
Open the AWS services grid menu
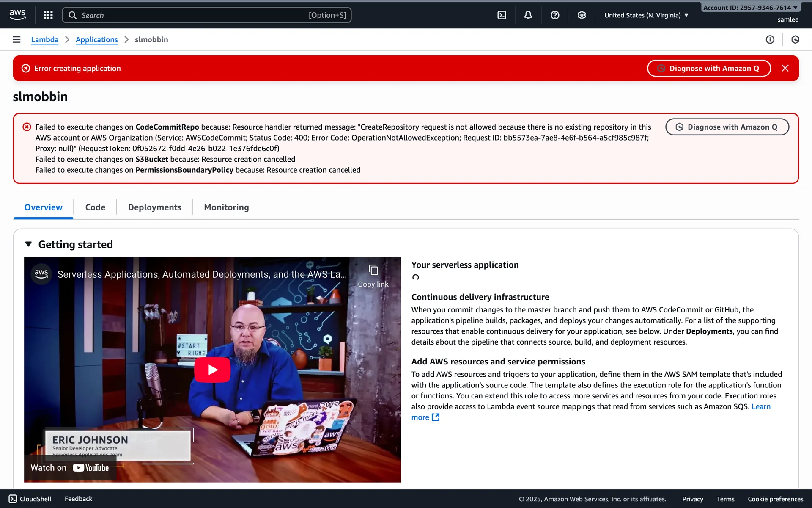48,15
